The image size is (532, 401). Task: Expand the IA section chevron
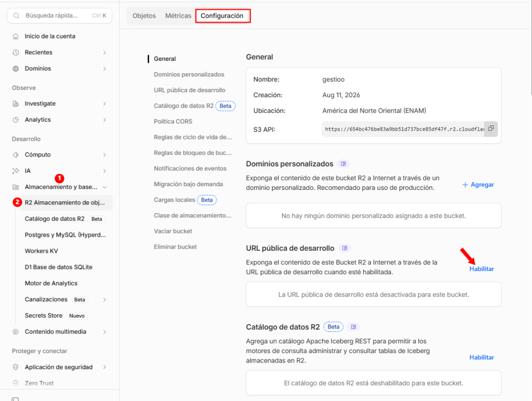point(104,171)
